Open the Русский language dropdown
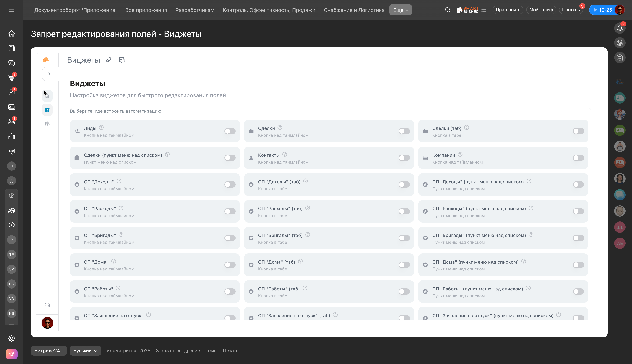Screen dimensions: 632x364 85,350
